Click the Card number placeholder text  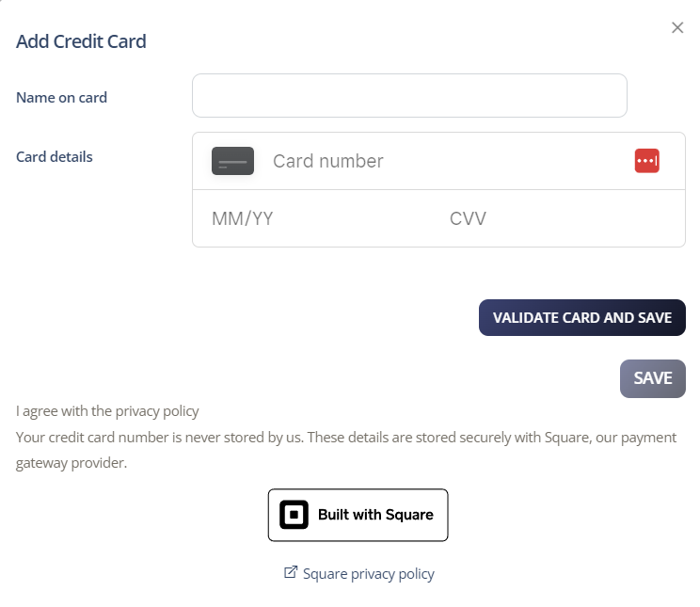click(x=328, y=162)
